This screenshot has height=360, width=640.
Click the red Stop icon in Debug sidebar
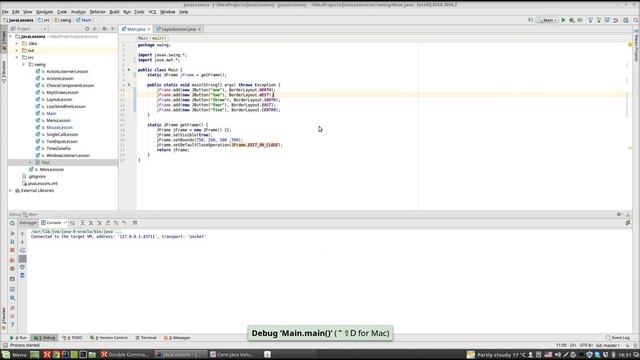point(12,250)
